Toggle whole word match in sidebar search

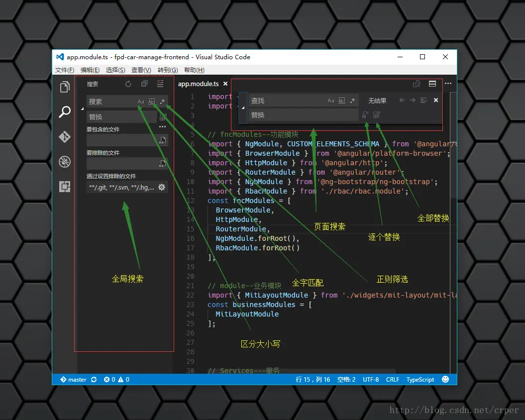pos(152,102)
